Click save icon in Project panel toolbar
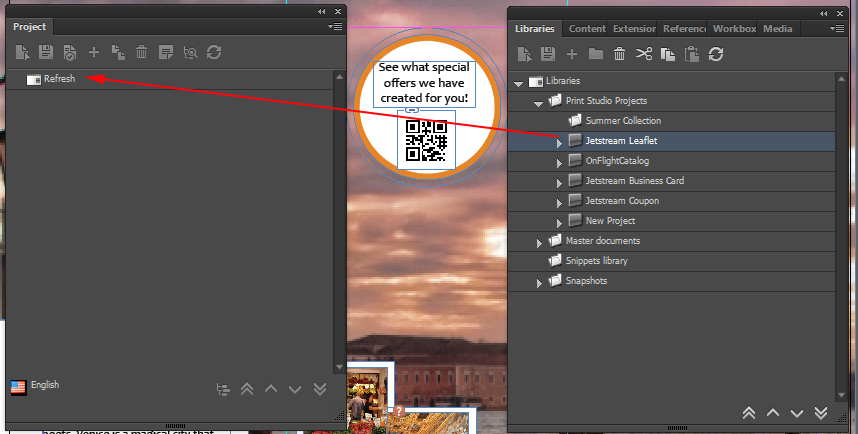This screenshot has width=858, height=434. point(46,53)
